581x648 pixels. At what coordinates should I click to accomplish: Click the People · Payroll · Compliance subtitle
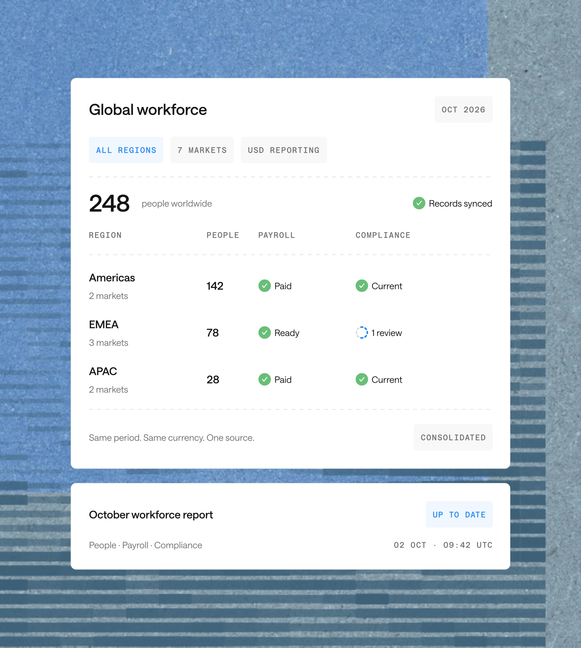pyautogui.click(x=145, y=545)
